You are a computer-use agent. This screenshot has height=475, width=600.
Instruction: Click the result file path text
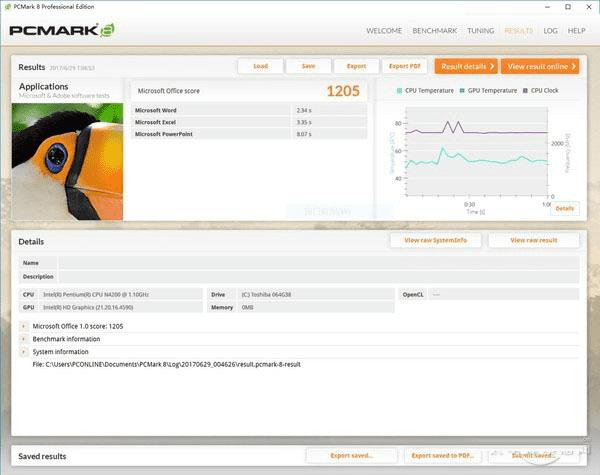click(166, 364)
